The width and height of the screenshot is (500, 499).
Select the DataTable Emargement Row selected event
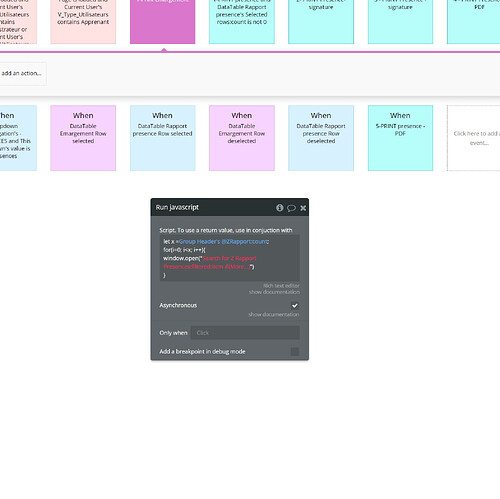[x=83, y=138]
